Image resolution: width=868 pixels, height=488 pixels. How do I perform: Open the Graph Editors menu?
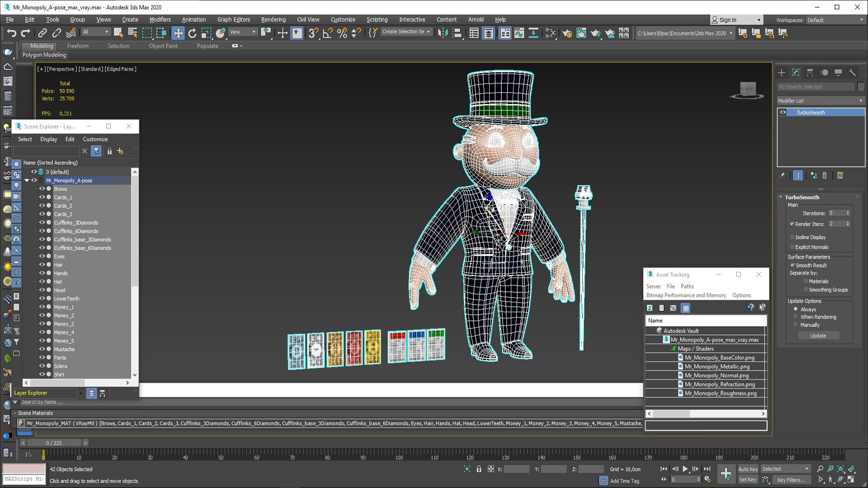click(233, 19)
